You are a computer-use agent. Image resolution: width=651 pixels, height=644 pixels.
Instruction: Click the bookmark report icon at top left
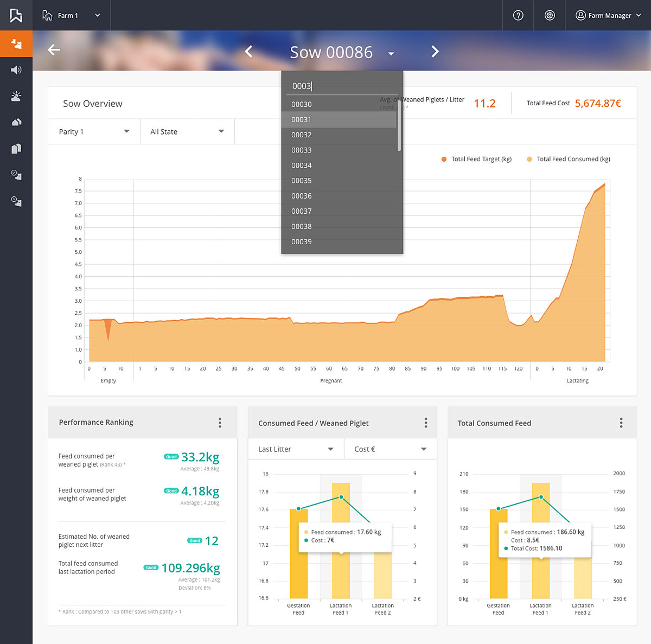point(16,15)
